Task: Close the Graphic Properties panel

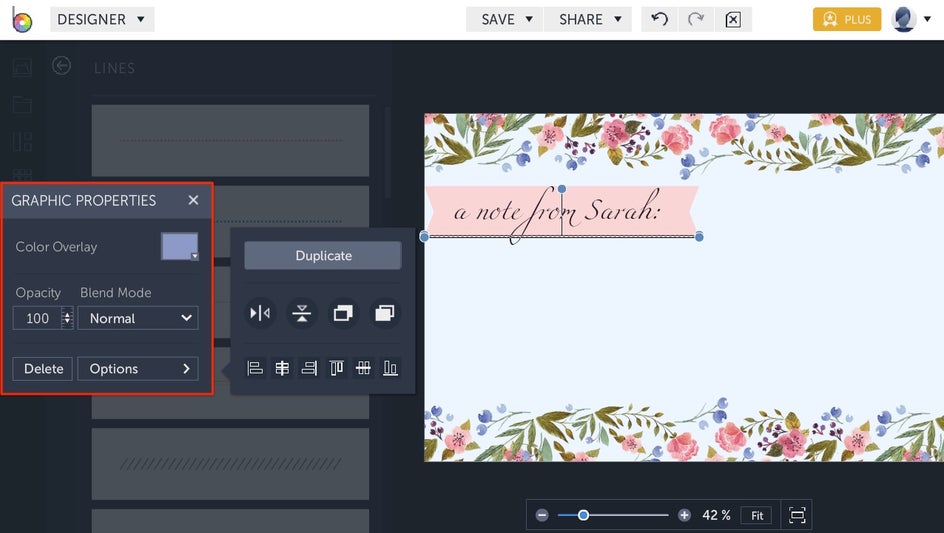Action: [193, 200]
